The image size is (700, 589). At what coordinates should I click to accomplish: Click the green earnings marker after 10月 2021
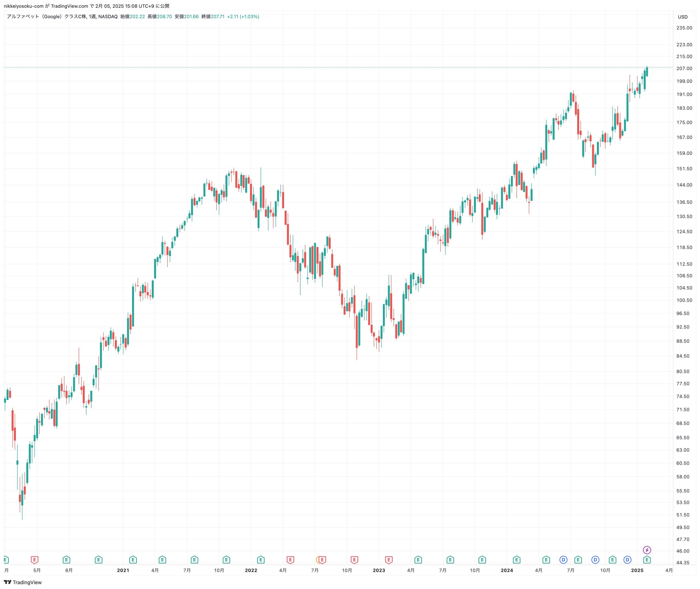(x=227, y=560)
